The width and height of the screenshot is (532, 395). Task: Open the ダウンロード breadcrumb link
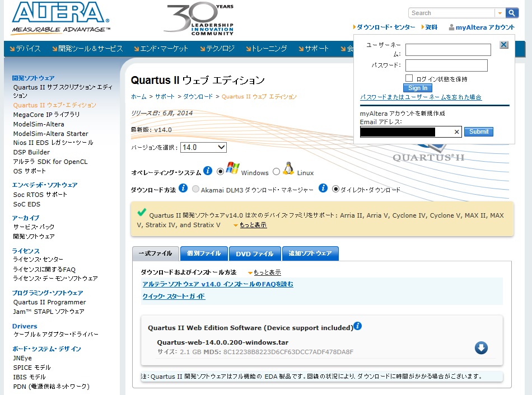(x=198, y=97)
